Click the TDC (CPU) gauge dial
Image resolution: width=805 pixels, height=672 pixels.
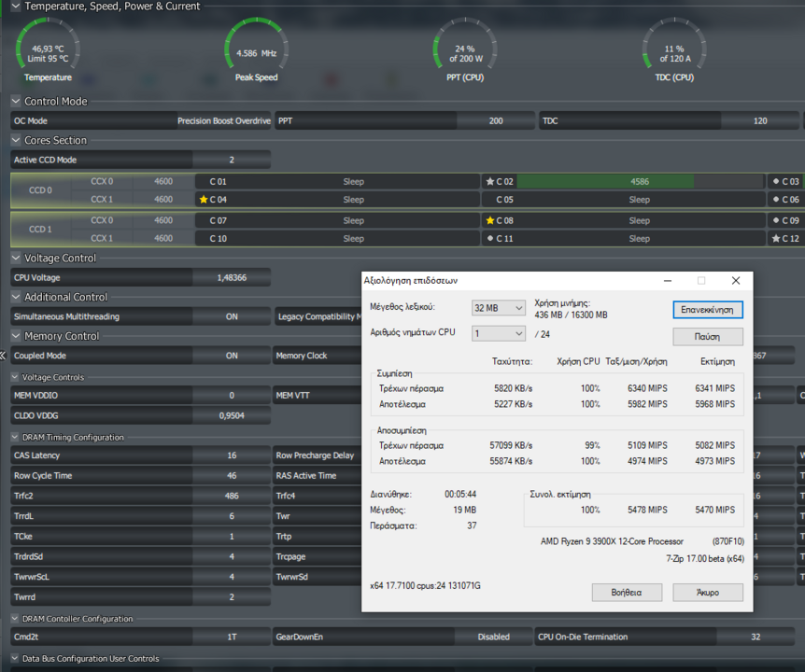[x=673, y=51]
